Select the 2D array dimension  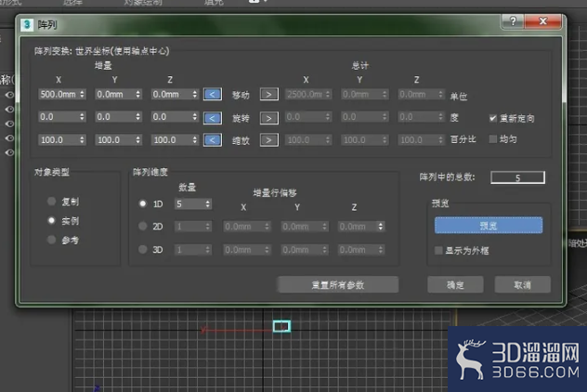143,226
